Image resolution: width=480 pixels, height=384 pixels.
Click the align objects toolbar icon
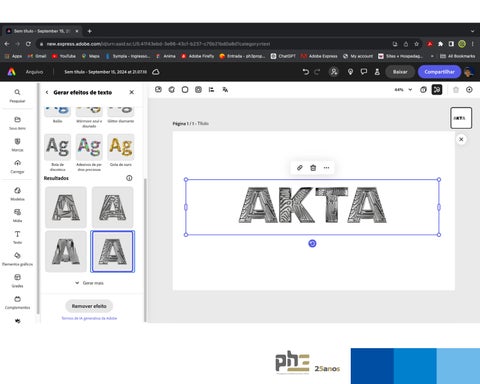tap(211, 89)
